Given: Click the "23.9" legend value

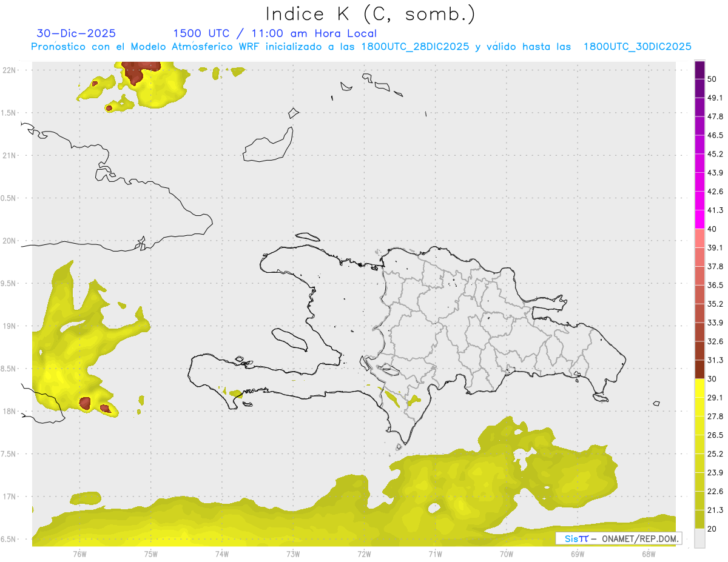Looking at the screenshot, I should [715, 473].
